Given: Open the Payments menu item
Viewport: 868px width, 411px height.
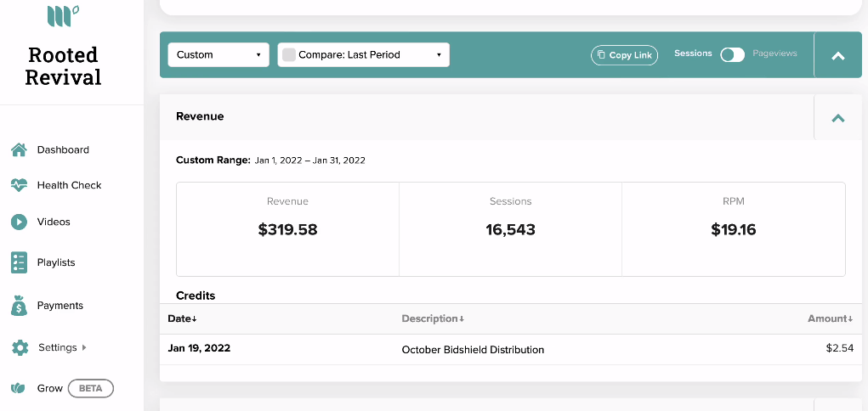Looking at the screenshot, I should [x=60, y=306].
